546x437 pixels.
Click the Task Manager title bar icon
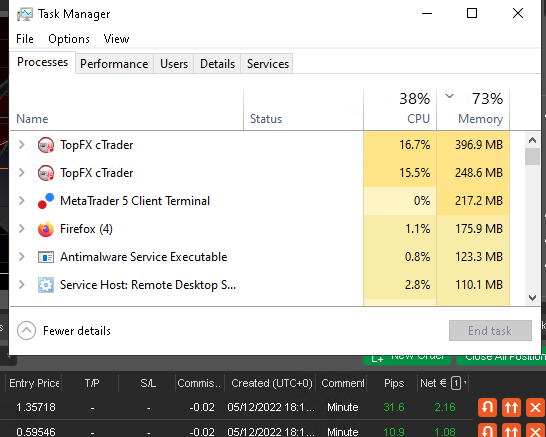24,14
